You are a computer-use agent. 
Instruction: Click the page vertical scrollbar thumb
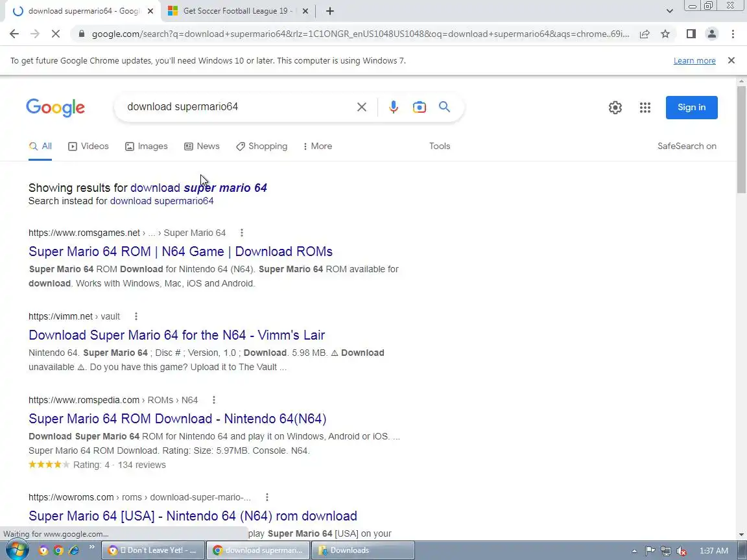[741, 139]
